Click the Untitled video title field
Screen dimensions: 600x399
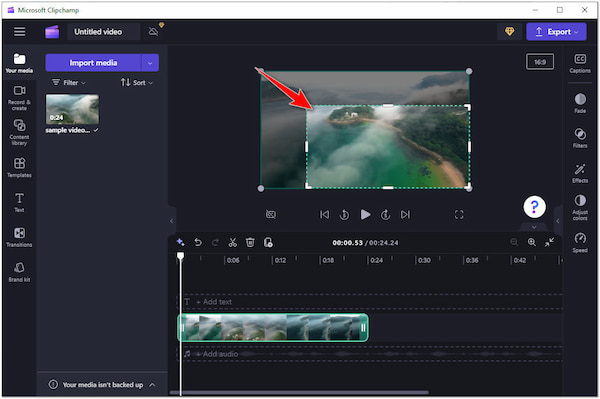tap(103, 32)
